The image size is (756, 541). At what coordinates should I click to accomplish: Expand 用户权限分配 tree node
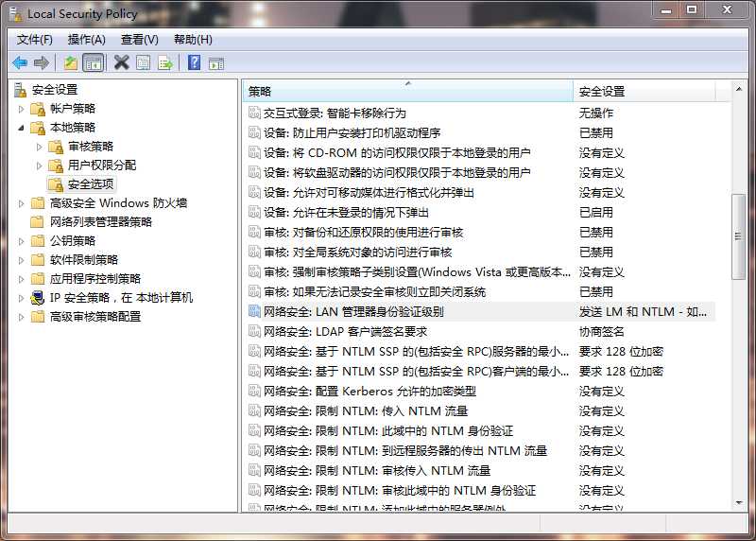tap(40, 166)
